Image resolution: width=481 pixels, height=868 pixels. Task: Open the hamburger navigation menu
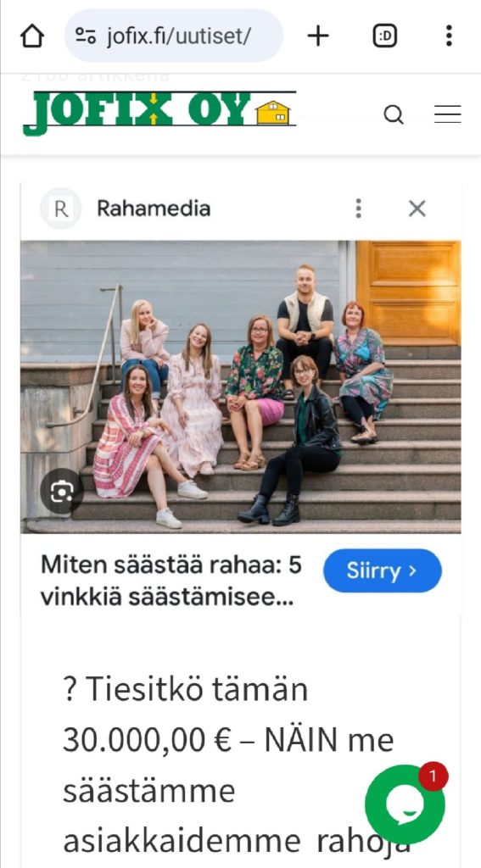[x=448, y=114]
